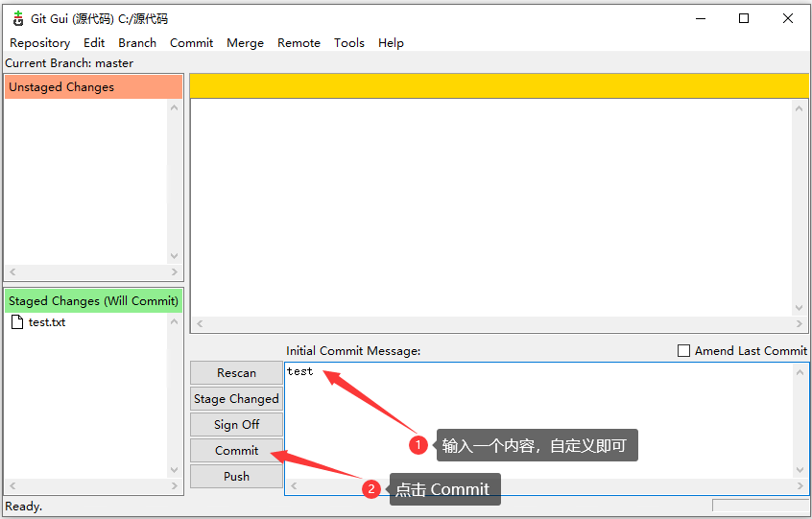The width and height of the screenshot is (812, 519).
Task: Open the Commit menu in the menu bar
Action: [x=192, y=43]
